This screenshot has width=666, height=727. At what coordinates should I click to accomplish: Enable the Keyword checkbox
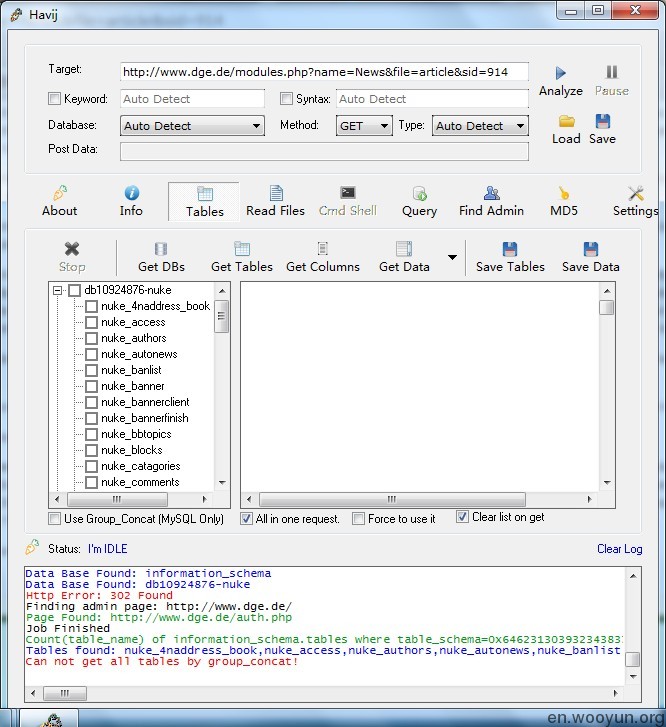[55, 99]
